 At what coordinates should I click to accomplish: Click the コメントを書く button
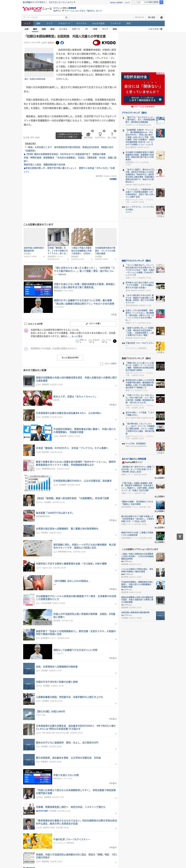(93, 324)
